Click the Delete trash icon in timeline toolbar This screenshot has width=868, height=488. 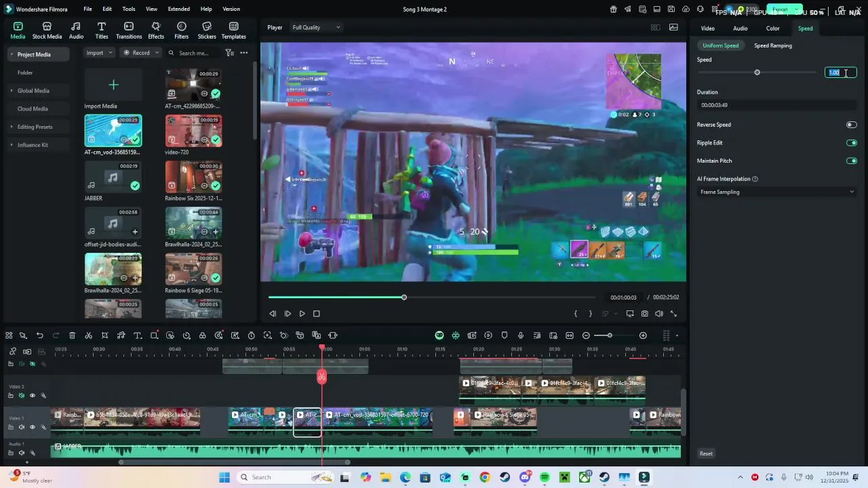point(72,335)
